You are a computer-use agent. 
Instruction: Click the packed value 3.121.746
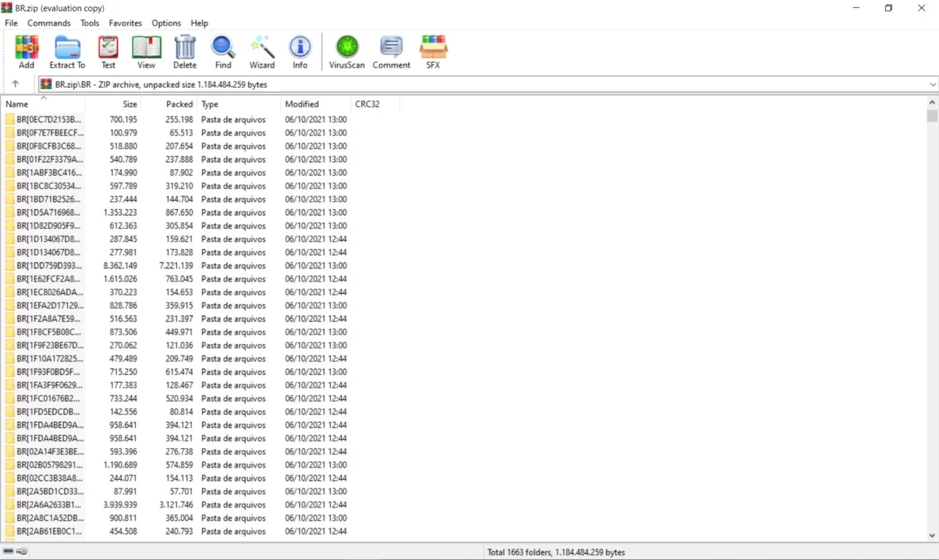[x=176, y=505]
